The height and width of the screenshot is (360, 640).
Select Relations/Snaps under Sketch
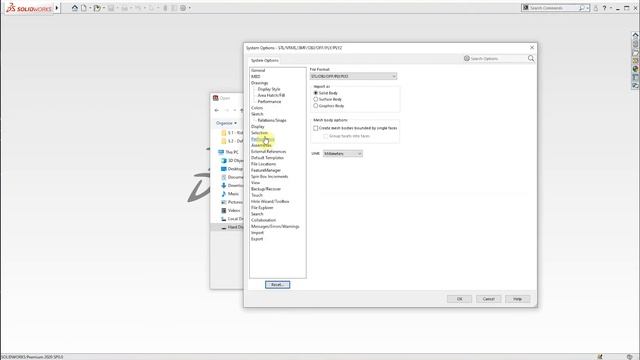pos(272,120)
